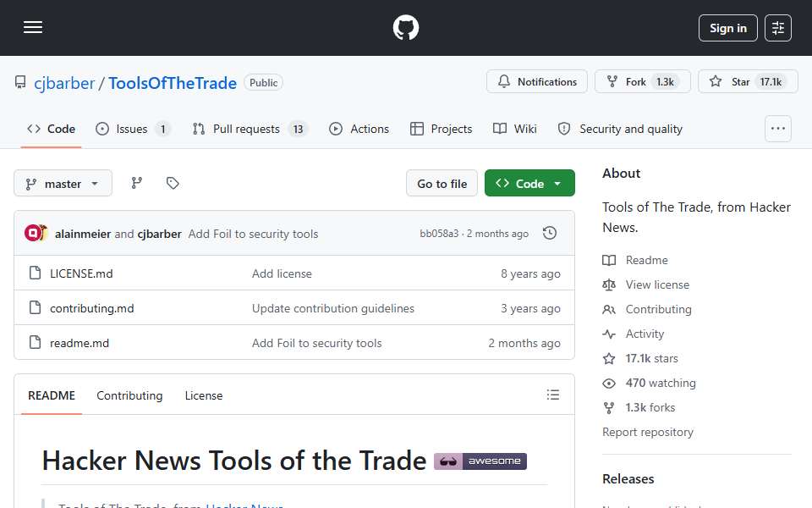Open 1.3k forks link
Screen dimensions: 812x508
point(650,408)
